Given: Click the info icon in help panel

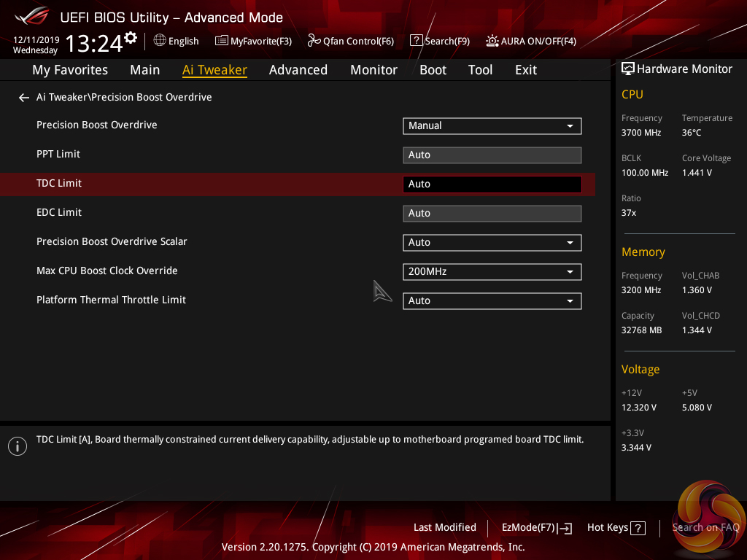Looking at the screenshot, I should 18,446.
